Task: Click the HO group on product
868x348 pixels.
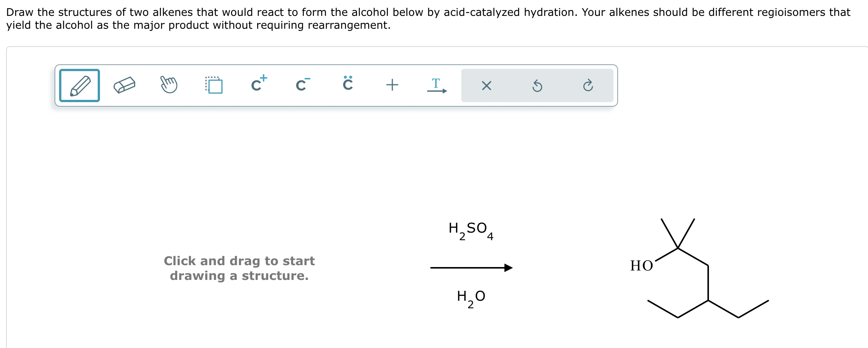Action: click(x=642, y=266)
